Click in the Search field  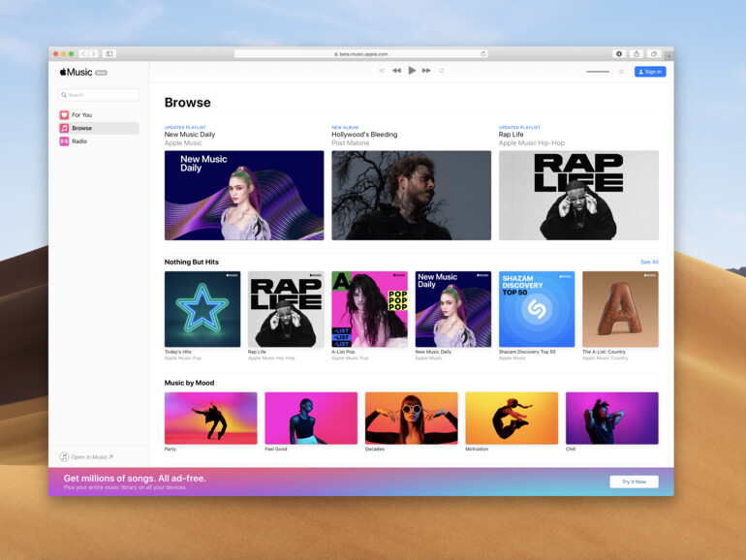click(x=99, y=95)
